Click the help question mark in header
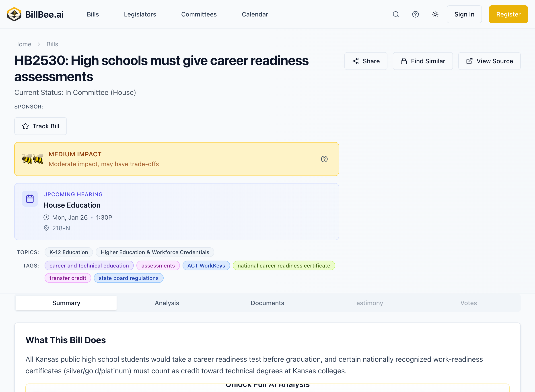 415,14
